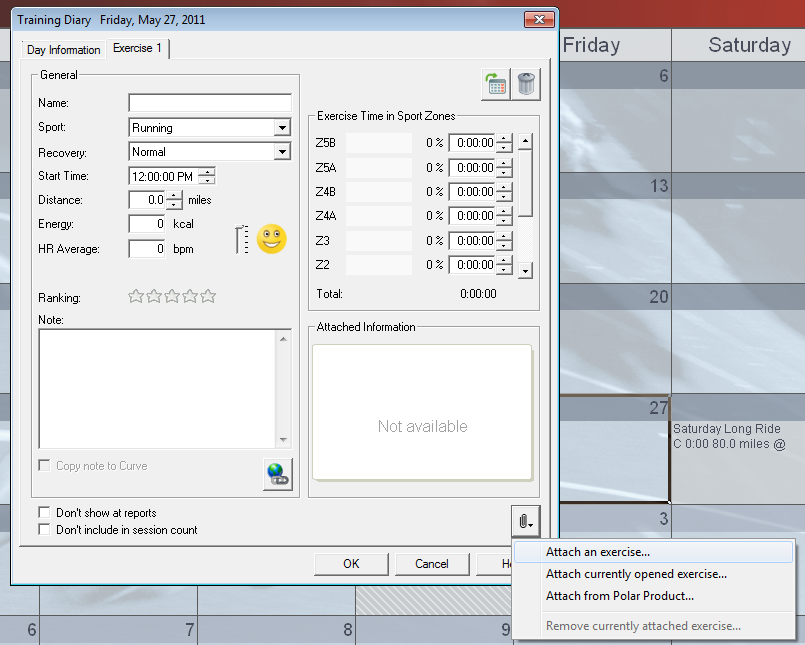The image size is (805, 645).
Task: Choose Attach from Polar Product menu item
Action: click(x=620, y=596)
